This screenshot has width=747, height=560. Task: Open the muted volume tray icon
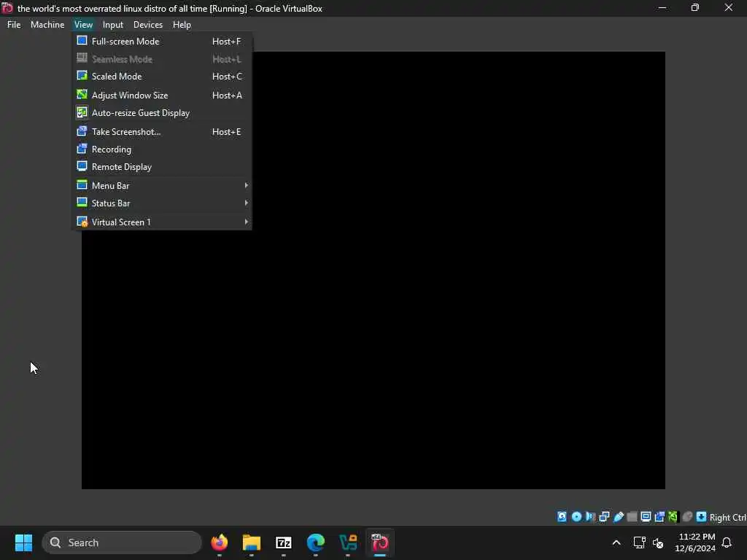[x=658, y=542]
